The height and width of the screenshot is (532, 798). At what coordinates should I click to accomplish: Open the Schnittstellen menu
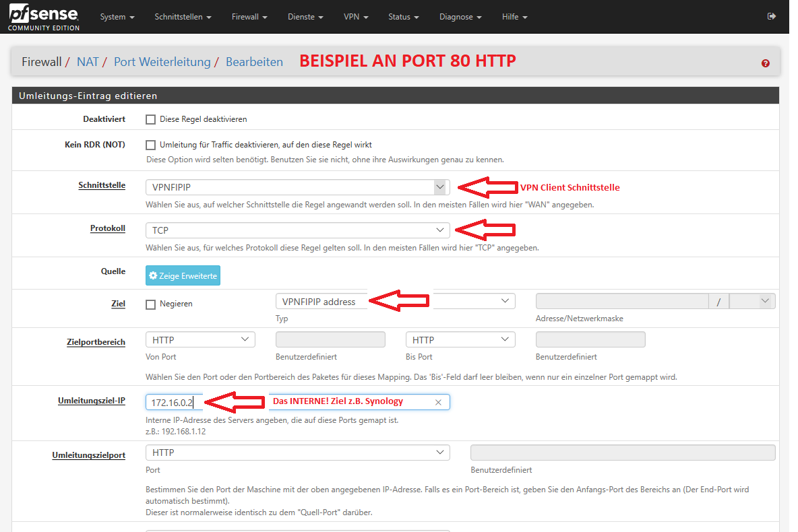[183, 17]
